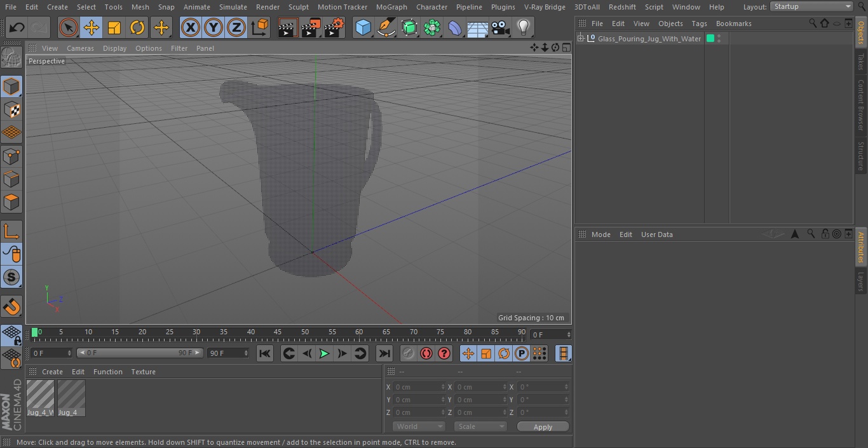868x448 pixels.
Task: Go to end of animation
Action: (384, 353)
